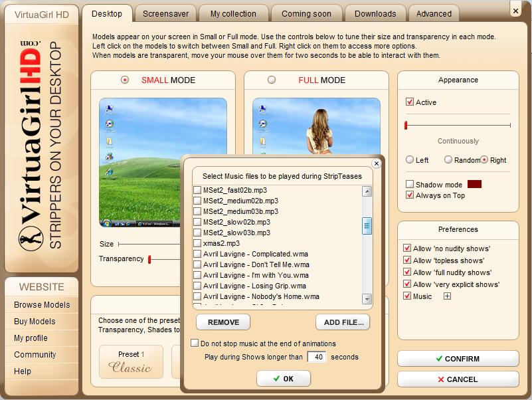Screen dimensions: 532x400
Task: Close the VirtuaGirl window
Action: (x=515, y=11)
